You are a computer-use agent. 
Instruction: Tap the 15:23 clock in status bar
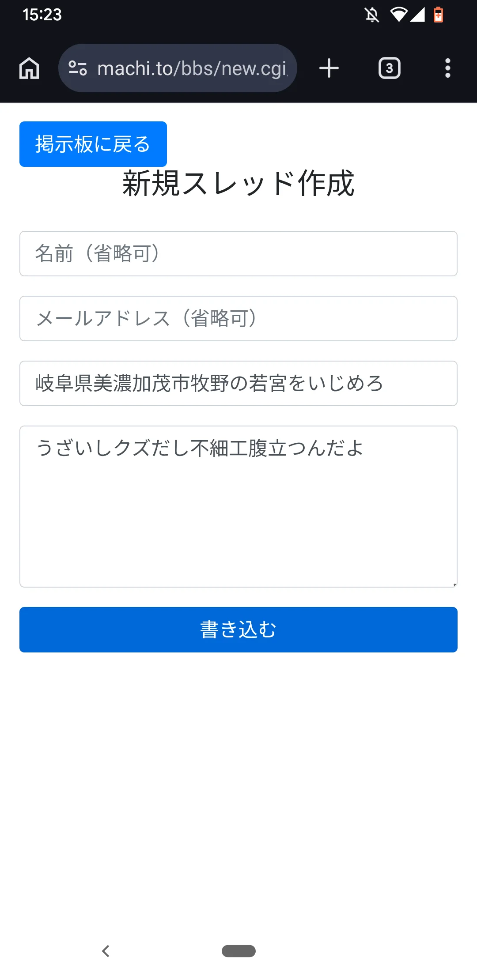42,15
